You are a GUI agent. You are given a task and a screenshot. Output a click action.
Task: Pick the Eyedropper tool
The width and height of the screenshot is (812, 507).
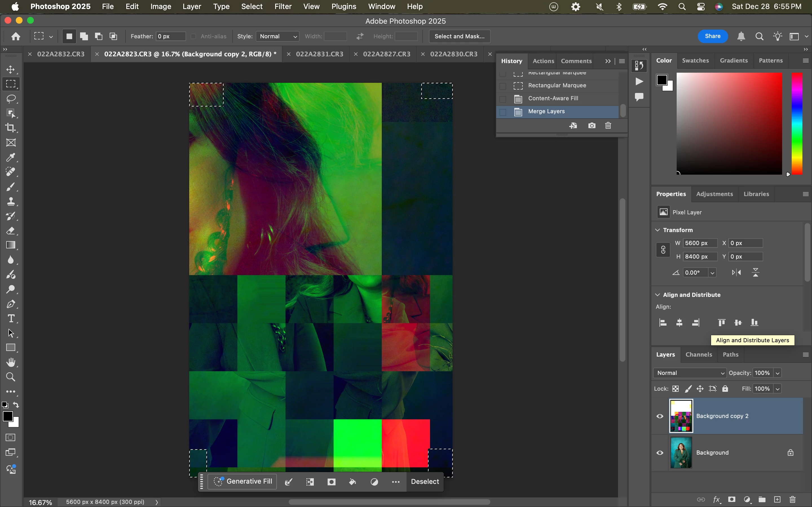[11, 157]
